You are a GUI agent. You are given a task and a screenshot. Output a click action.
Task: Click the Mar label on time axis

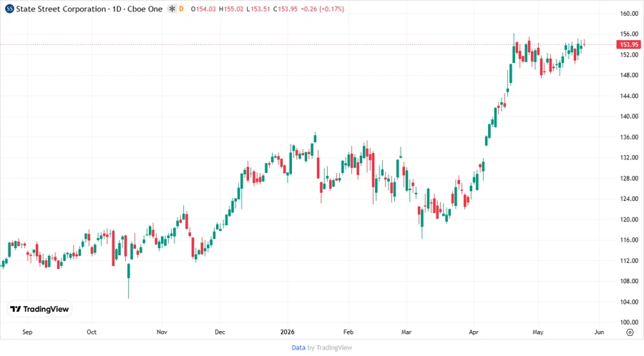[x=406, y=332]
